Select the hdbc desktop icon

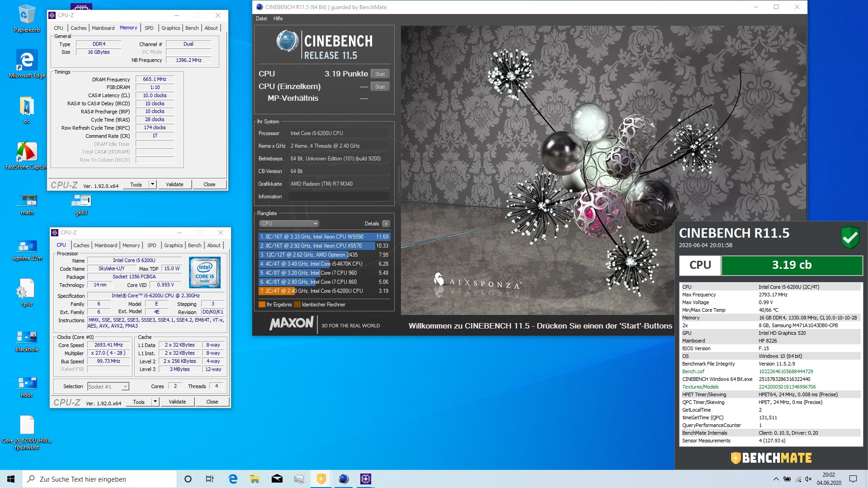coord(27,387)
